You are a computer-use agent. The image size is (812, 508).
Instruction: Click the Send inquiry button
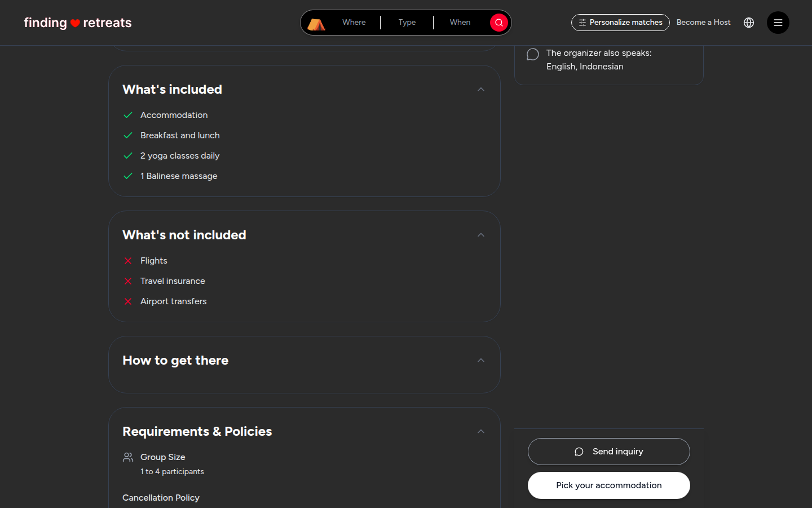[609, 452]
